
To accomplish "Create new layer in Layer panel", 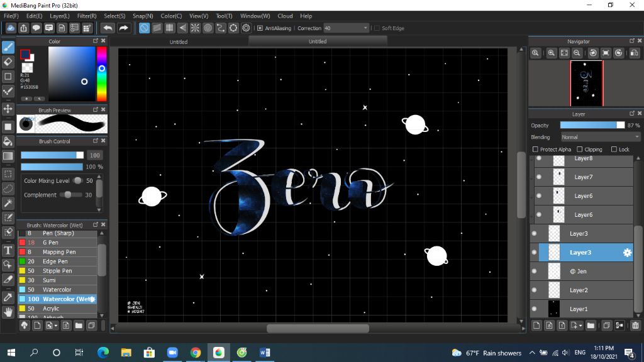I will click(x=536, y=326).
